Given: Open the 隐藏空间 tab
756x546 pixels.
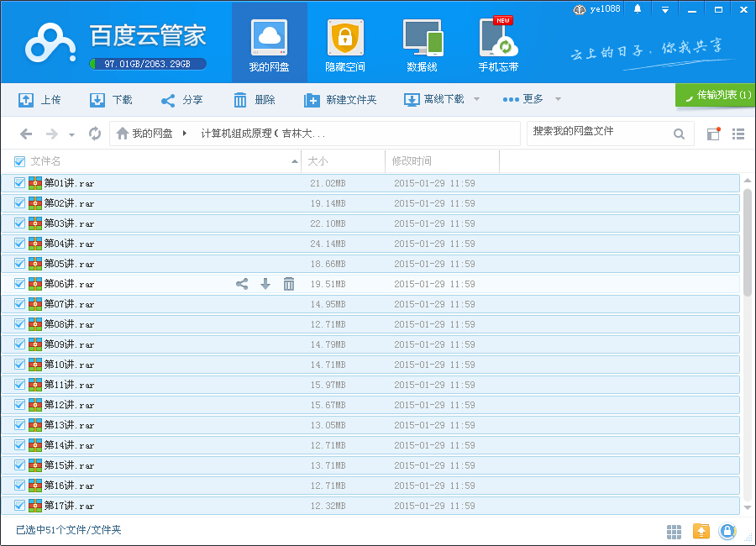Looking at the screenshot, I should (x=345, y=46).
